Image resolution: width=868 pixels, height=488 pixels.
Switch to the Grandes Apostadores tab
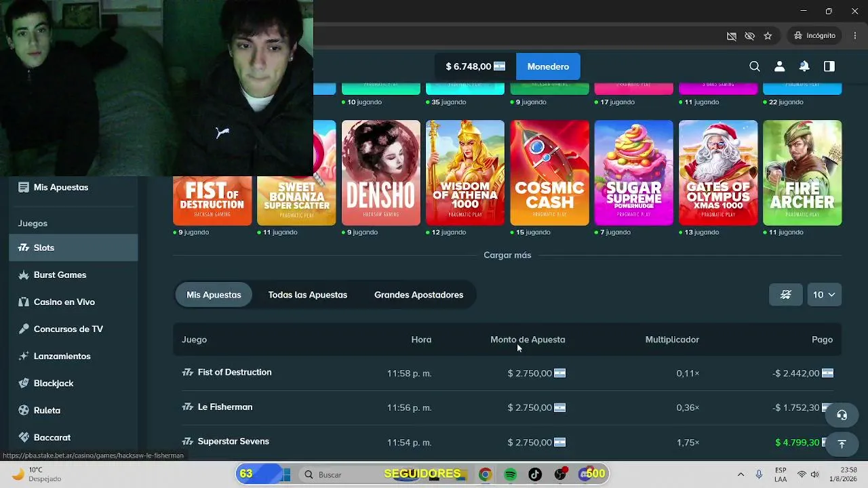418,295
